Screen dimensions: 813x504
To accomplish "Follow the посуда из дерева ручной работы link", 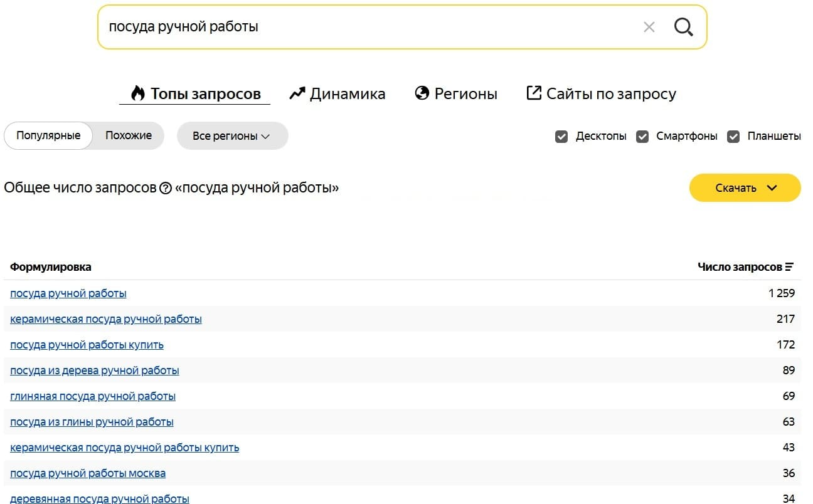I will click(x=95, y=370).
